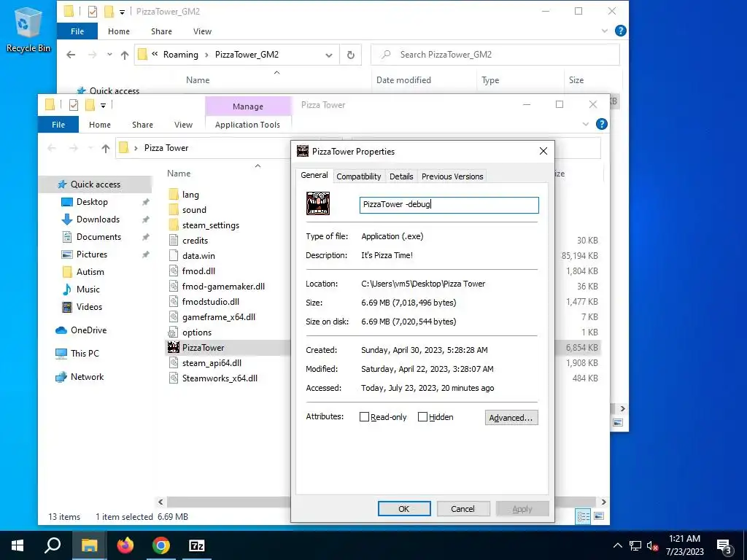This screenshot has width=747, height=560.
Task: Go up one level in Pizza Tower window
Action: point(106,148)
